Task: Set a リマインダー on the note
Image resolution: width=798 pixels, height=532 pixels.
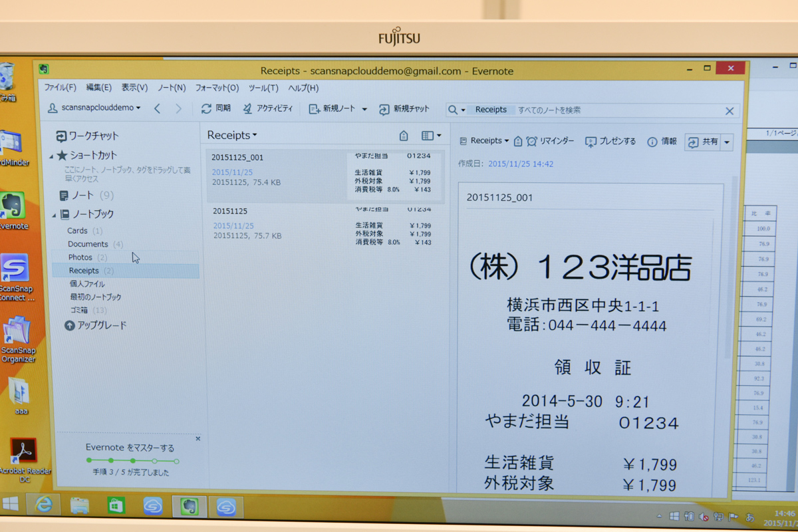Action: pyautogui.click(x=550, y=141)
